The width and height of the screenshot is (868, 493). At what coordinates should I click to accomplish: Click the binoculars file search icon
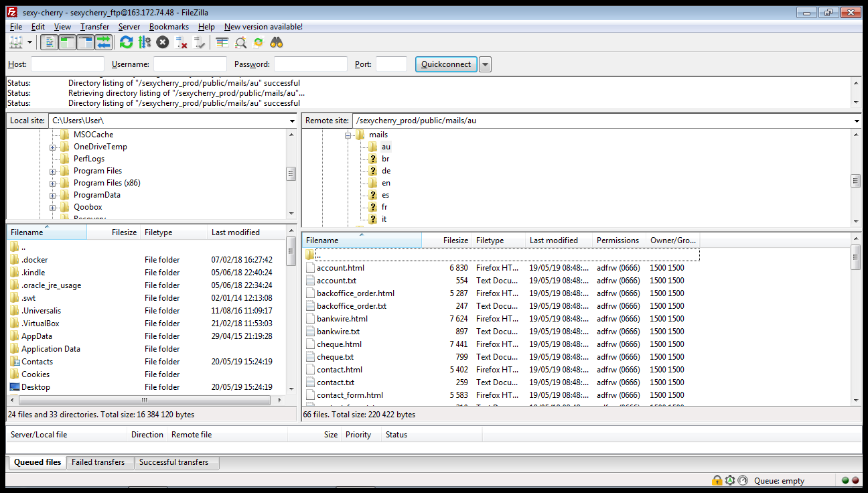[277, 43]
